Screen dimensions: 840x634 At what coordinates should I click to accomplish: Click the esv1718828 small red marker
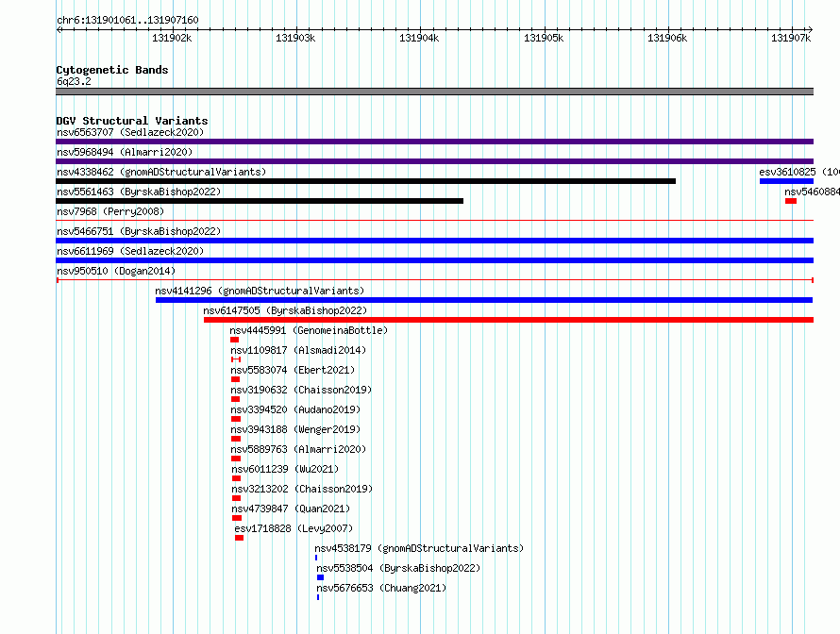[240, 538]
